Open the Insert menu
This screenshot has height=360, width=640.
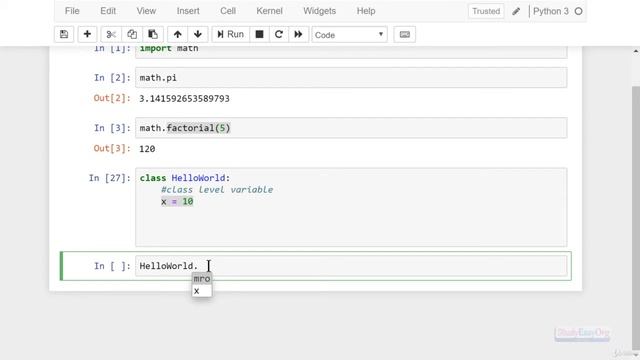pos(188,11)
